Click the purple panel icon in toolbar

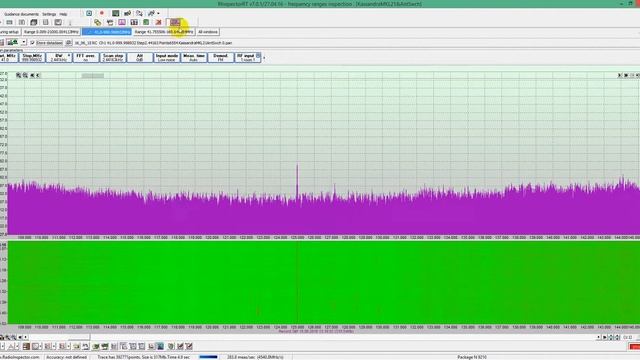point(122,22)
